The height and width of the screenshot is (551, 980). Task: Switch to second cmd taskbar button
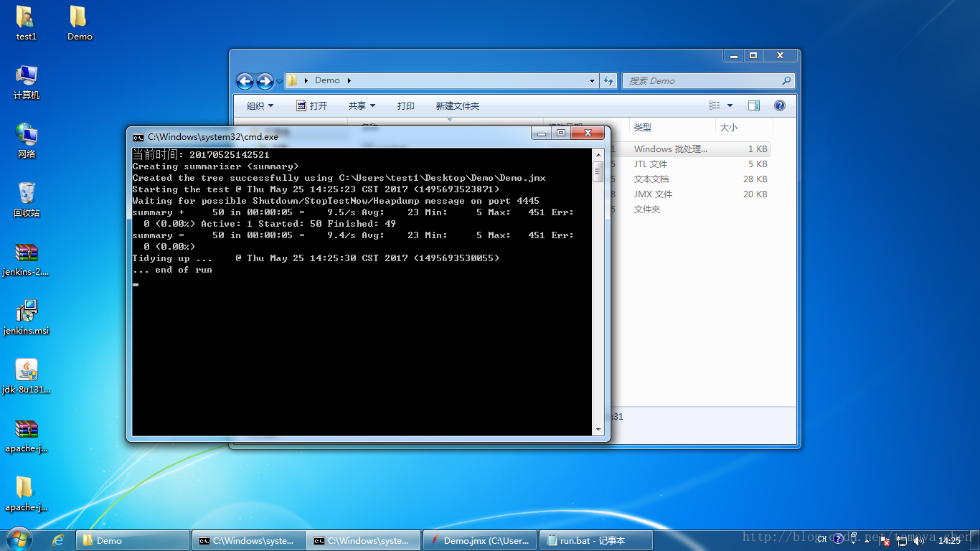364,540
